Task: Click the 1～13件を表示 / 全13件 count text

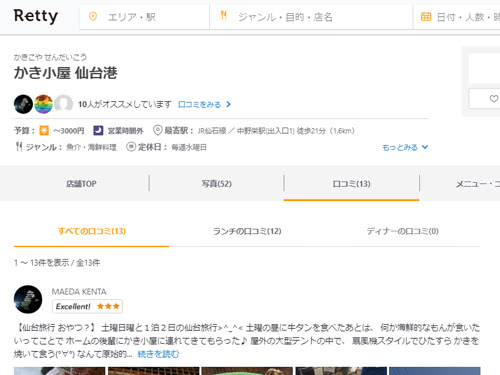Action: tap(57, 263)
